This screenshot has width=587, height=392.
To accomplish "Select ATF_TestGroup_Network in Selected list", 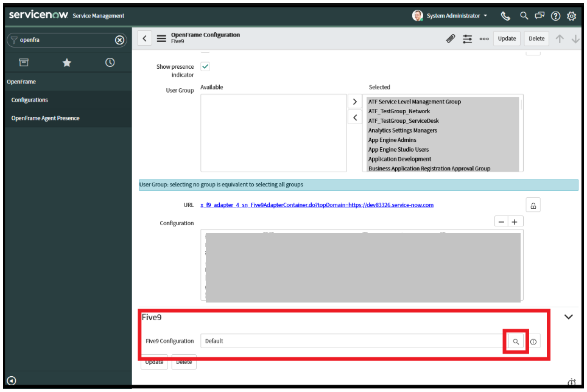I will [x=399, y=111].
